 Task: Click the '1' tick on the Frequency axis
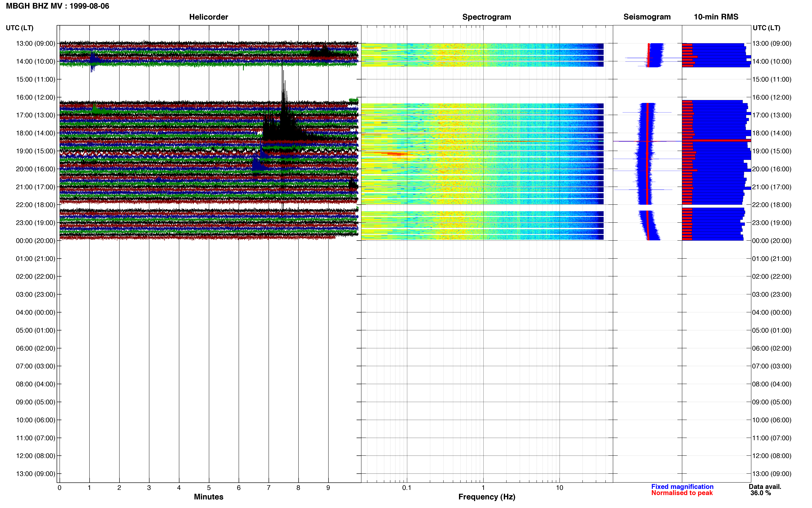tap(483, 487)
